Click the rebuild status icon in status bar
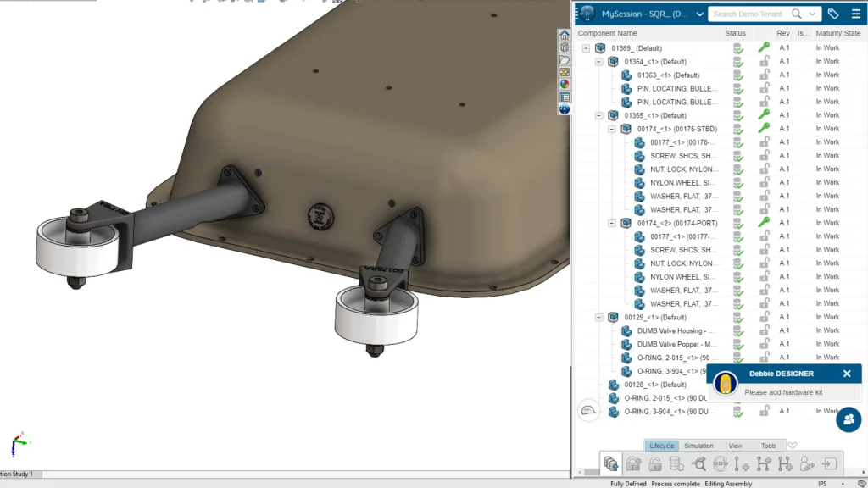Image resolution: width=868 pixels, height=488 pixels. 862,484
